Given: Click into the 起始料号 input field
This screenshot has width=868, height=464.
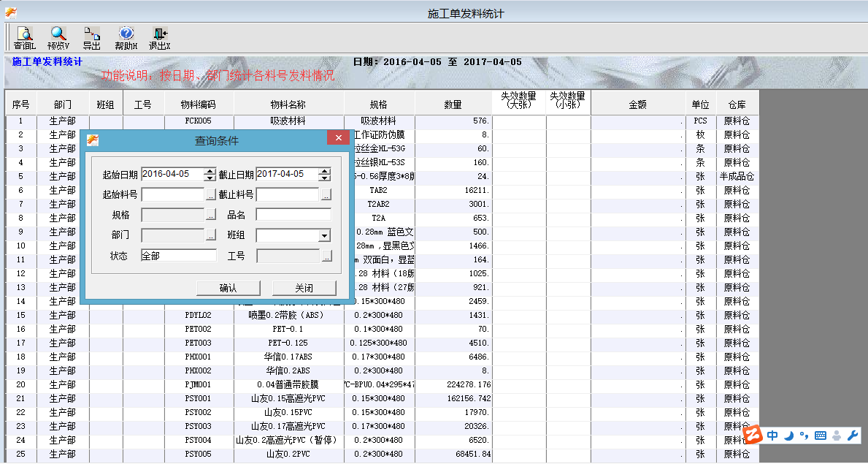Looking at the screenshot, I should (x=173, y=194).
